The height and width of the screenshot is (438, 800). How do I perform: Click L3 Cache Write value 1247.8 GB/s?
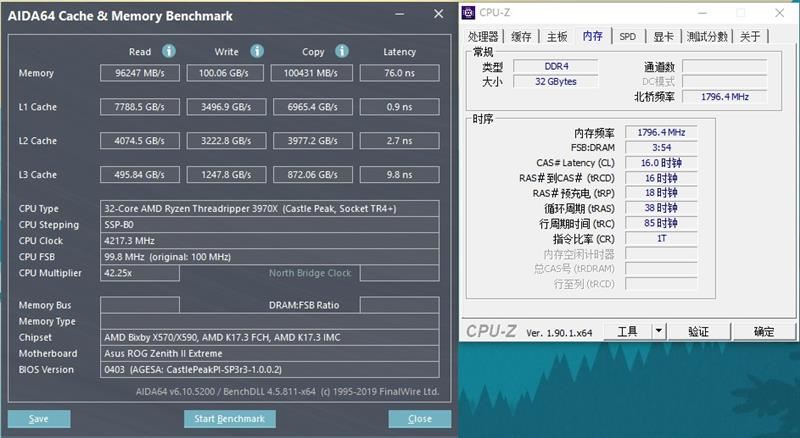coord(226,175)
